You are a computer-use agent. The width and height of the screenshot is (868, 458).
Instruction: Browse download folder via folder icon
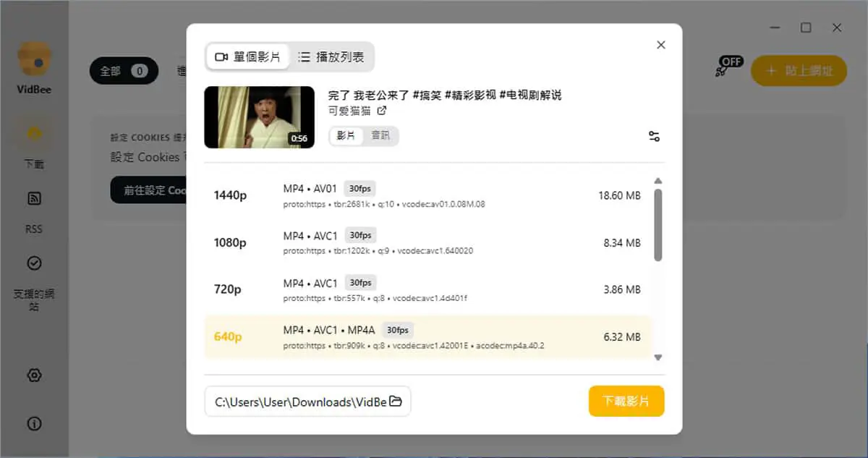(396, 402)
